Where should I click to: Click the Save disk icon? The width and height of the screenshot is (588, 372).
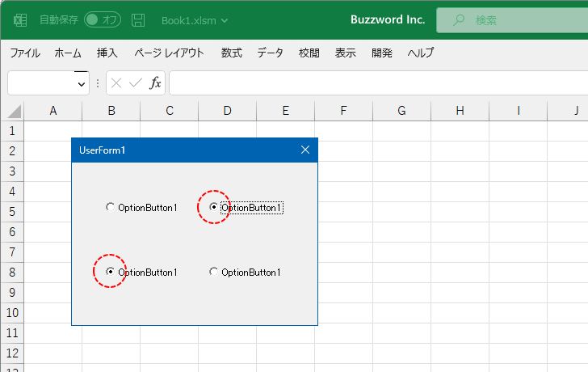click(138, 20)
